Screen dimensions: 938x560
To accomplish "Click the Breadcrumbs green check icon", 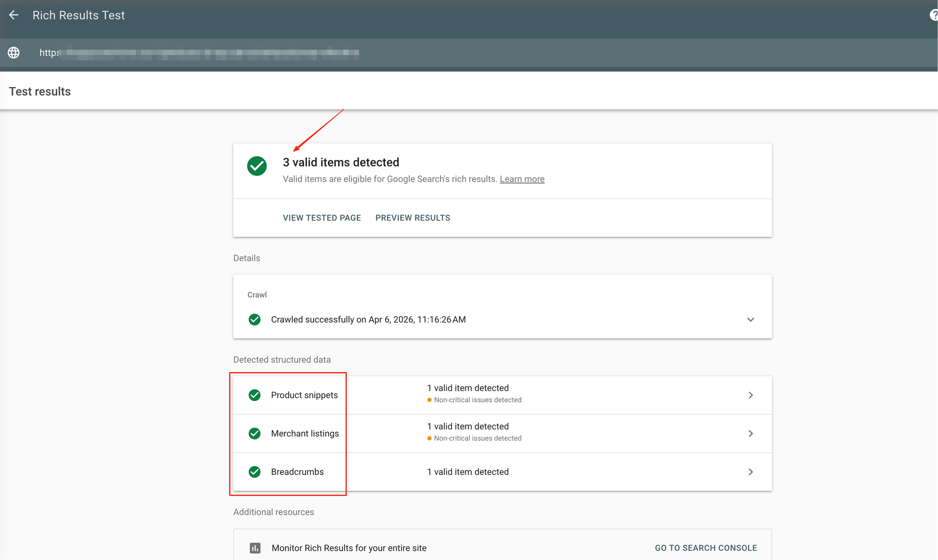I will pos(255,472).
